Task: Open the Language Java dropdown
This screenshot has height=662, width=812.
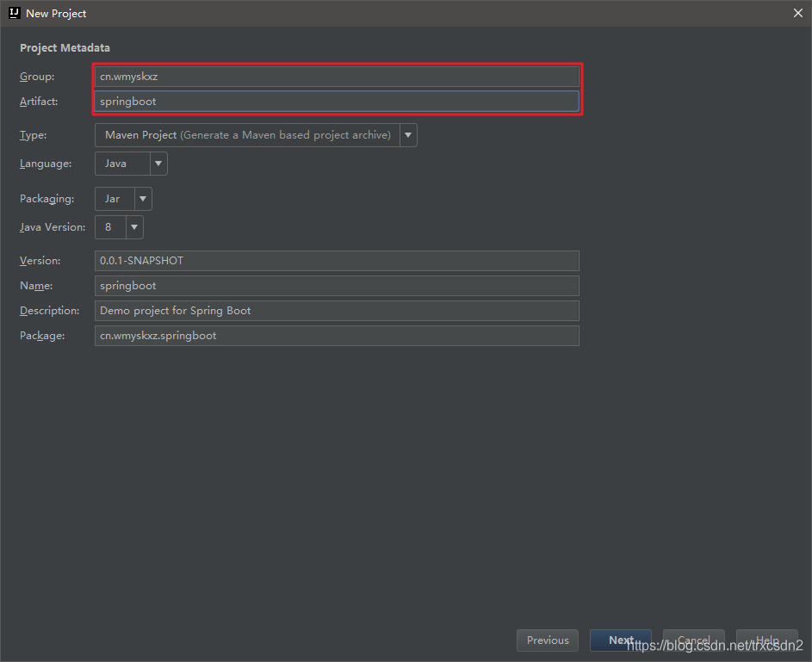Action: (x=131, y=164)
